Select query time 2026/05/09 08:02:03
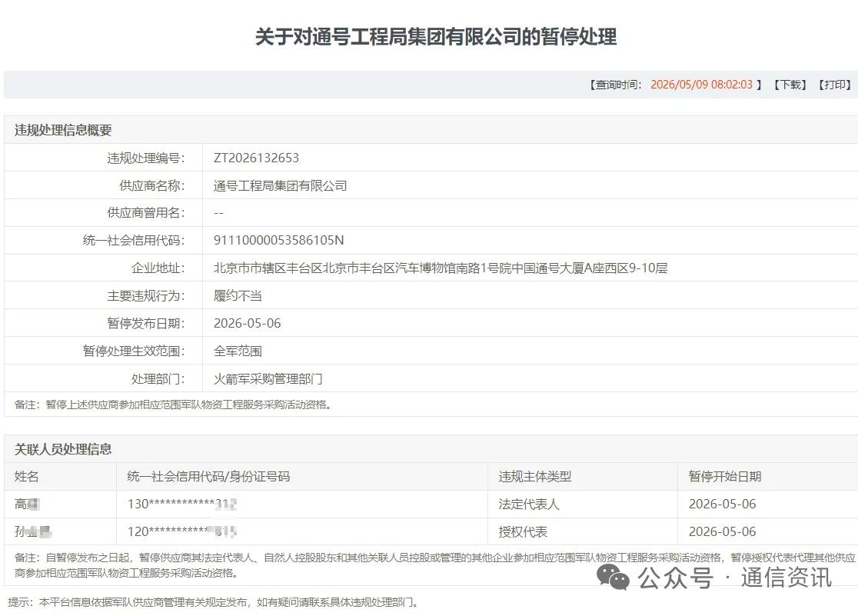This screenshot has width=858, height=616. click(x=701, y=85)
